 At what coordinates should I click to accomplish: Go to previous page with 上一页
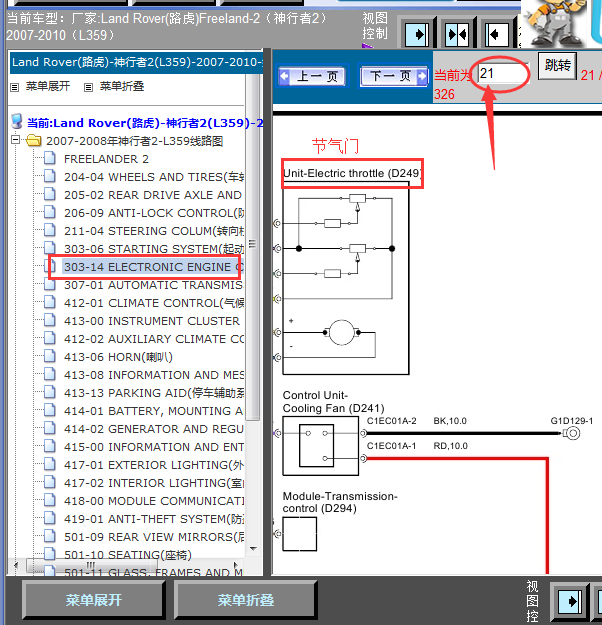pyautogui.click(x=313, y=76)
